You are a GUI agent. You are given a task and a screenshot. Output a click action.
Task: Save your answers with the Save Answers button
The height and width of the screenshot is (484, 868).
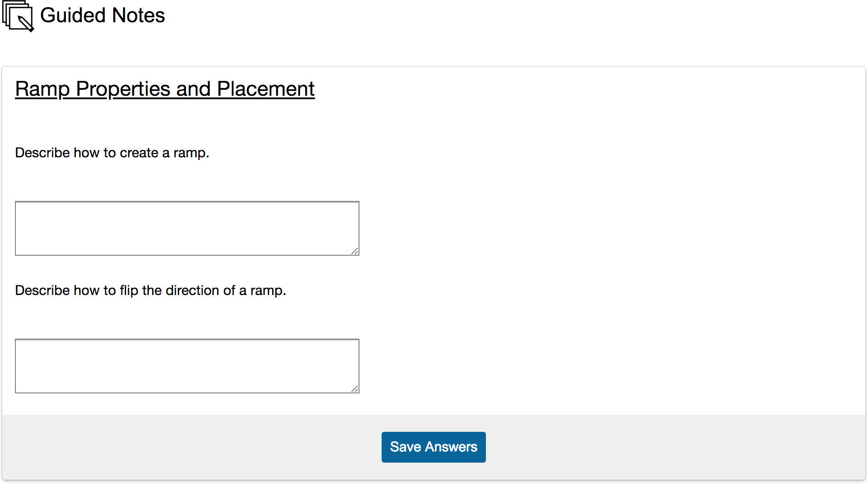(x=433, y=447)
